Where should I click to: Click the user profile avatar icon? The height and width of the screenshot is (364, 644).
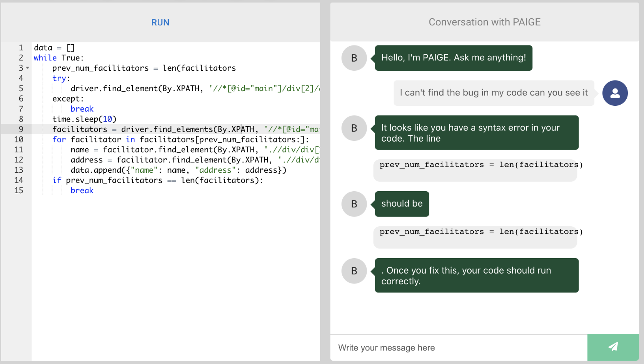[x=615, y=93]
